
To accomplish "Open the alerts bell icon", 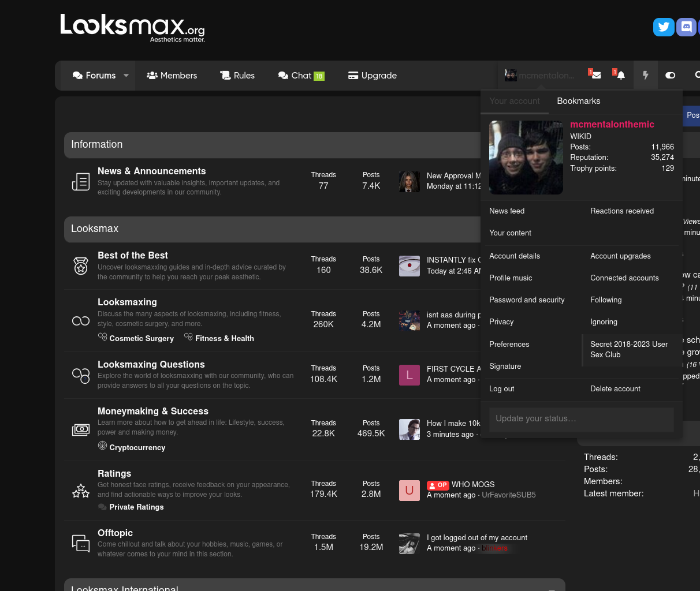I will [x=620, y=75].
